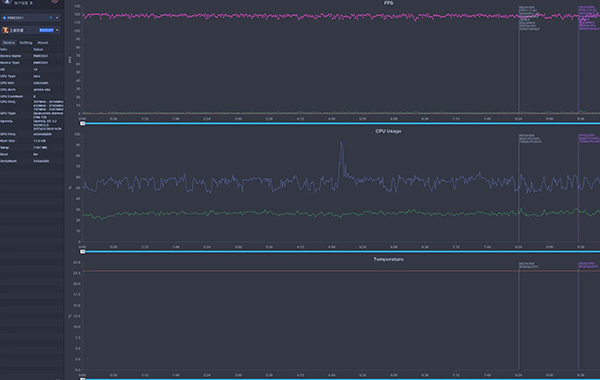Click the user avatar icon at top
Image resolution: width=600 pixels, height=380 pixels.
7,2
